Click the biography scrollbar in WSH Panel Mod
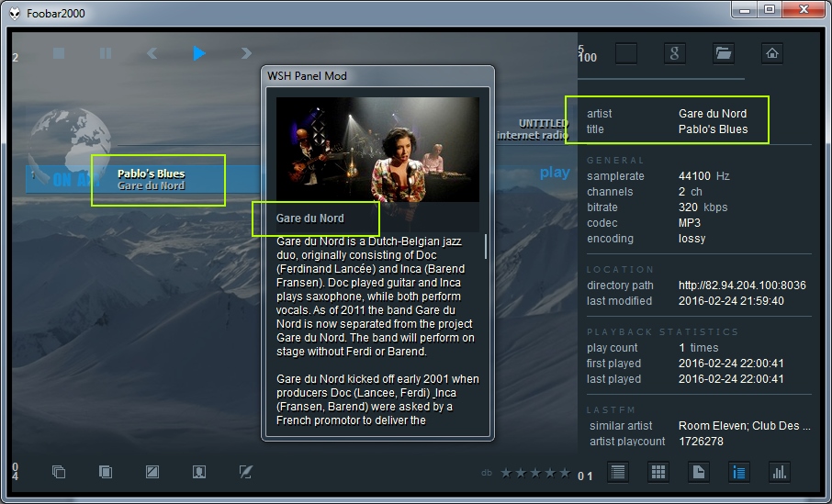832x504 pixels. [486, 247]
